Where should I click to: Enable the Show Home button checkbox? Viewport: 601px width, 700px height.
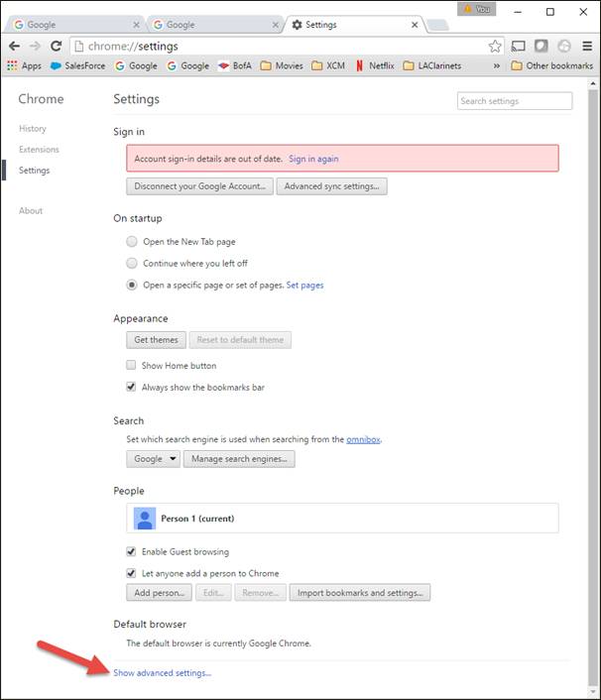click(x=132, y=366)
